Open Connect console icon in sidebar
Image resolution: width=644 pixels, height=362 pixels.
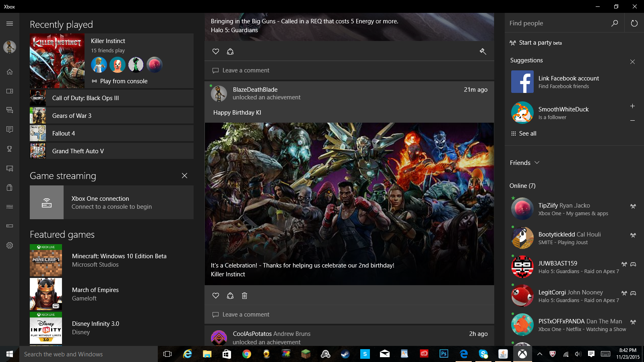coord(10,226)
